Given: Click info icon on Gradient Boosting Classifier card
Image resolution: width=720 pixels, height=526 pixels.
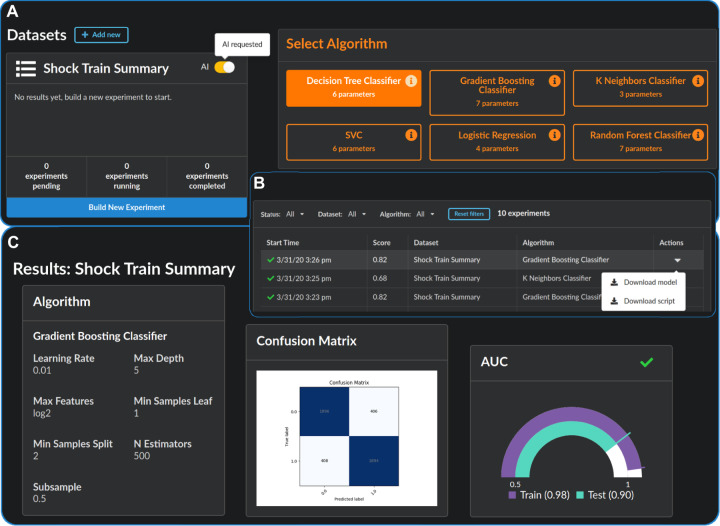Looking at the screenshot, I should click(x=554, y=82).
